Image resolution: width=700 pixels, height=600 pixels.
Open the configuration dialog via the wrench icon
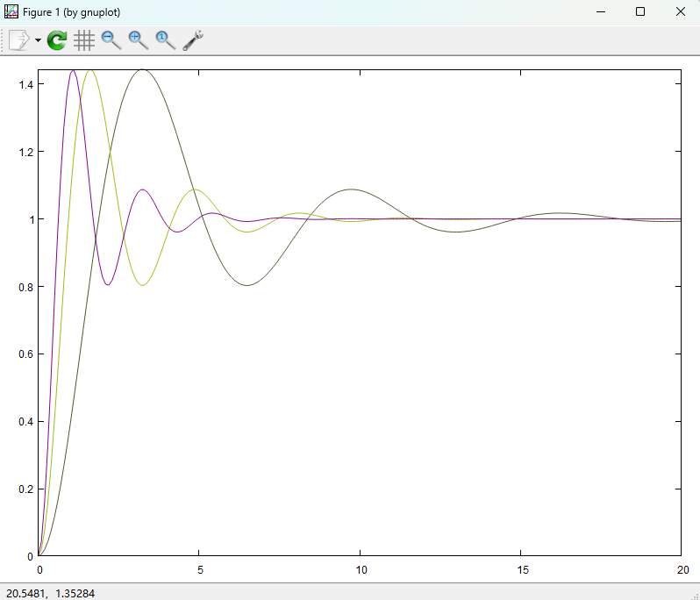(193, 39)
